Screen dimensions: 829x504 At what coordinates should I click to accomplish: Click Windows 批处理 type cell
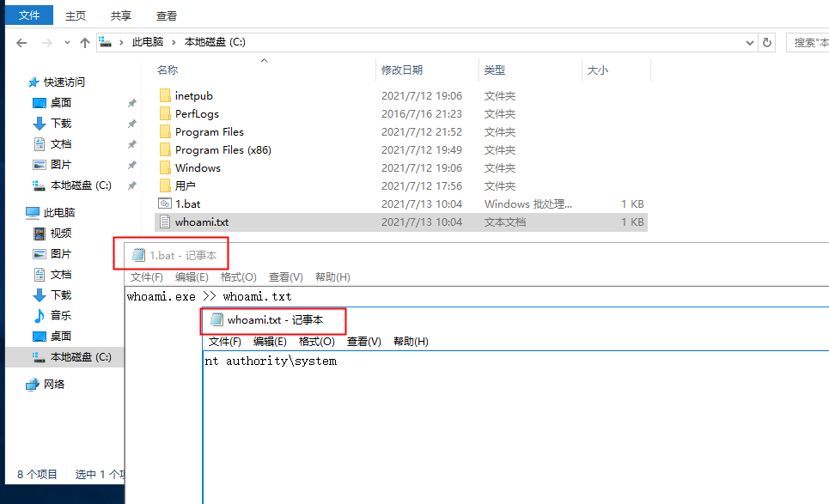tap(527, 204)
